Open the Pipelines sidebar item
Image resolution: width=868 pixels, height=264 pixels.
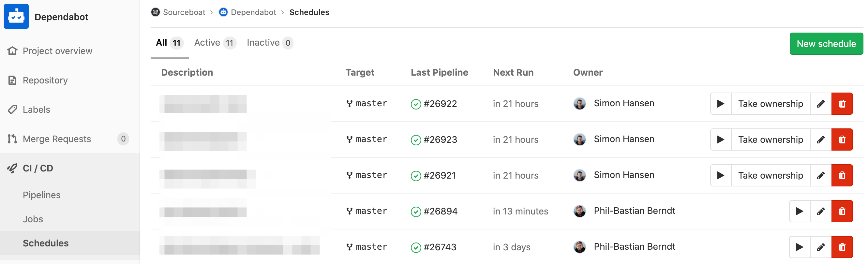coord(41,195)
